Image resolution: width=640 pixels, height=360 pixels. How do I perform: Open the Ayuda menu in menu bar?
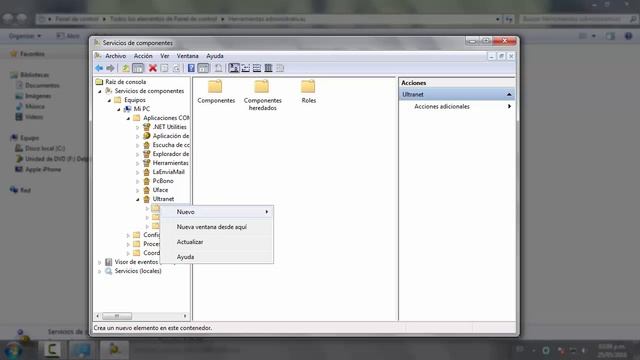coord(215,56)
